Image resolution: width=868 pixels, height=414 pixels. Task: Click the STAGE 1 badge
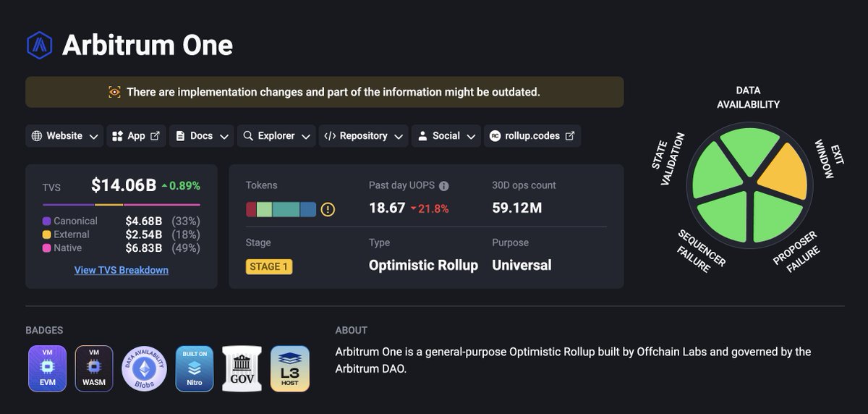click(x=269, y=266)
